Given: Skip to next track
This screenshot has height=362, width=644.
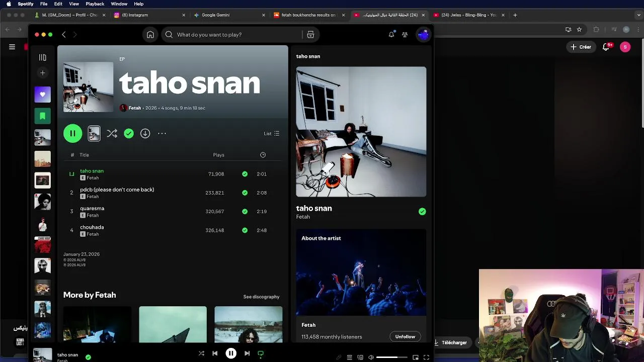Looking at the screenshot, I should click(247, 353).
